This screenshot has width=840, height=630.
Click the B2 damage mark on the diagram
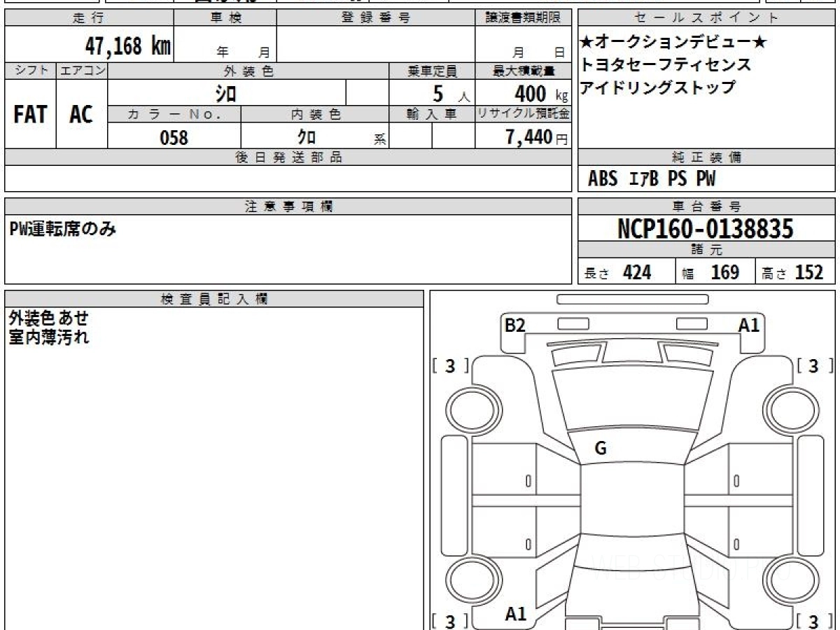[x=515, y=325]
